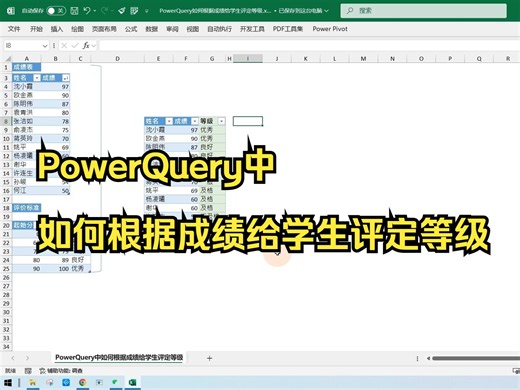Open the Windows Start menu
This screenshot has height=390, width=520.
coord(8,383)
